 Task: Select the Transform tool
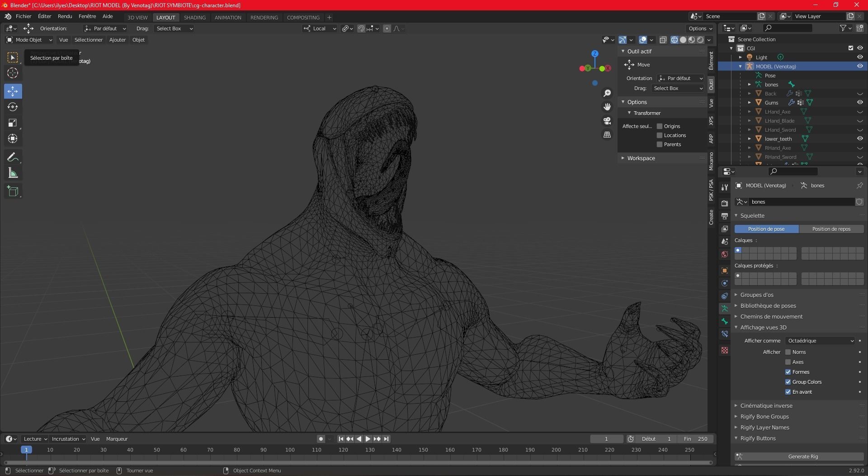pos(13,138)
